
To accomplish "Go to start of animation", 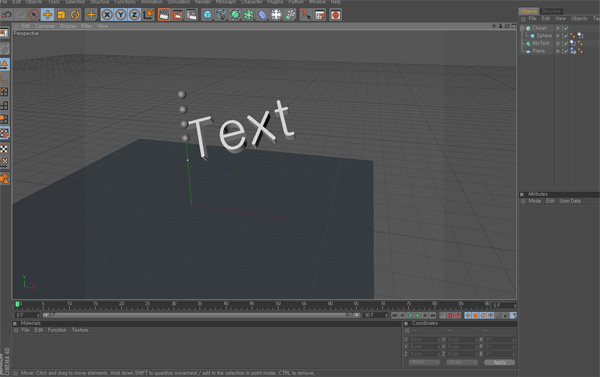I will click(x=395, y=315).
